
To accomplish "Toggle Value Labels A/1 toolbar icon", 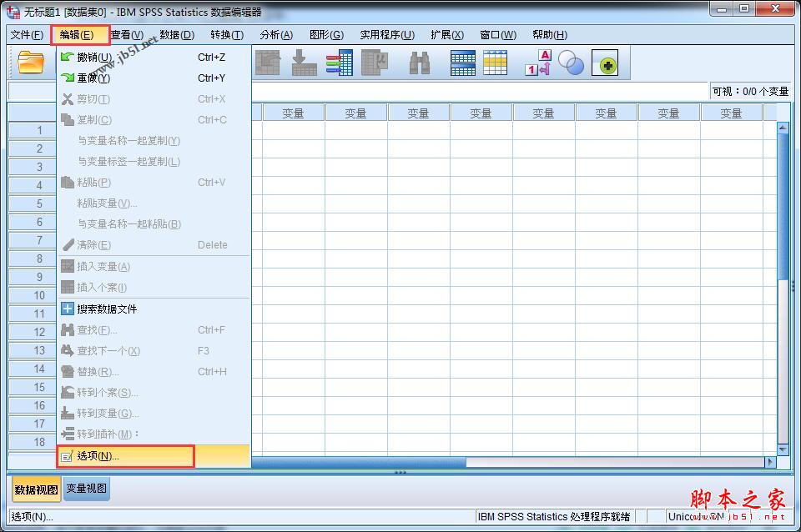I will pos(538,63).
